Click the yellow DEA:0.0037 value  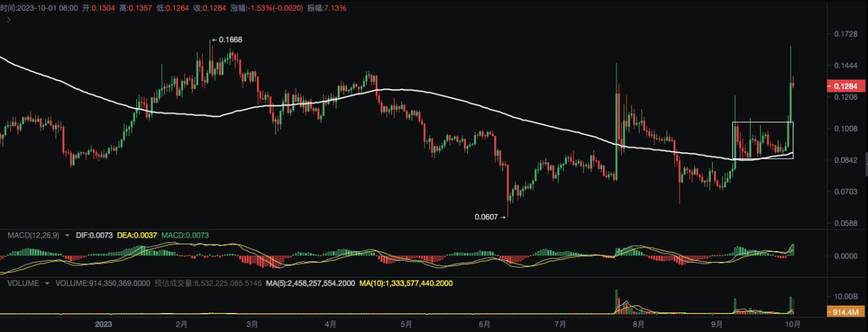tap(138, 235)
